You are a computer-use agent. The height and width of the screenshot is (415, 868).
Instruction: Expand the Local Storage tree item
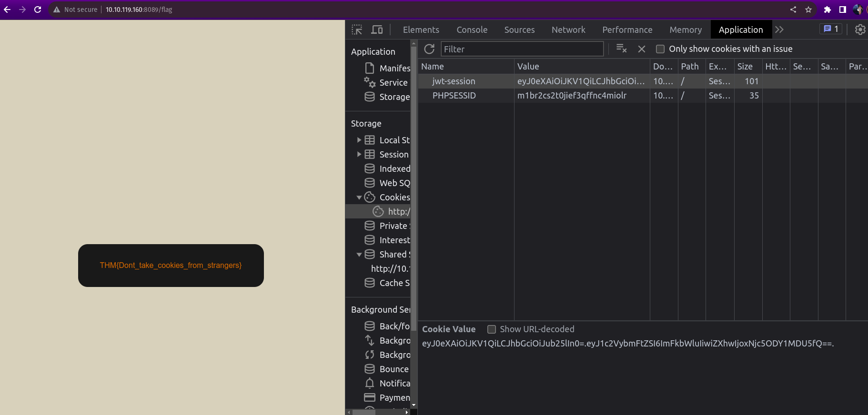(359, 140)
